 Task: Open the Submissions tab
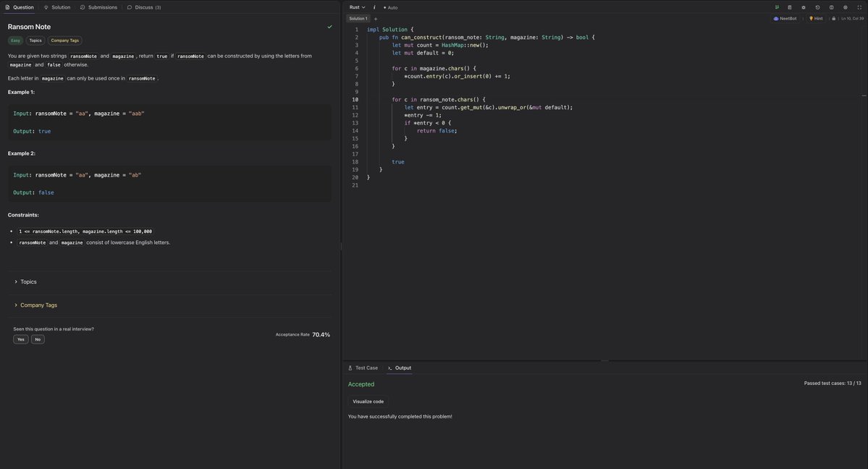pos(98,7)
